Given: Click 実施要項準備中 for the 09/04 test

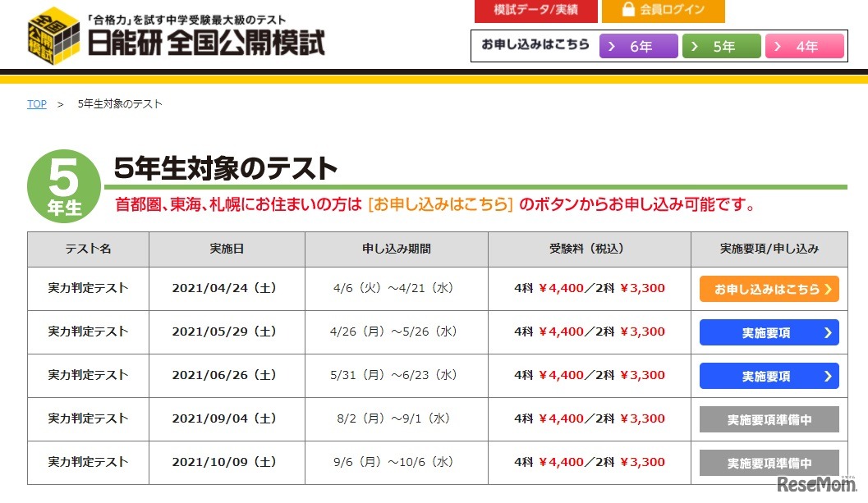Looking at the screenshot, I should (769, 418).
